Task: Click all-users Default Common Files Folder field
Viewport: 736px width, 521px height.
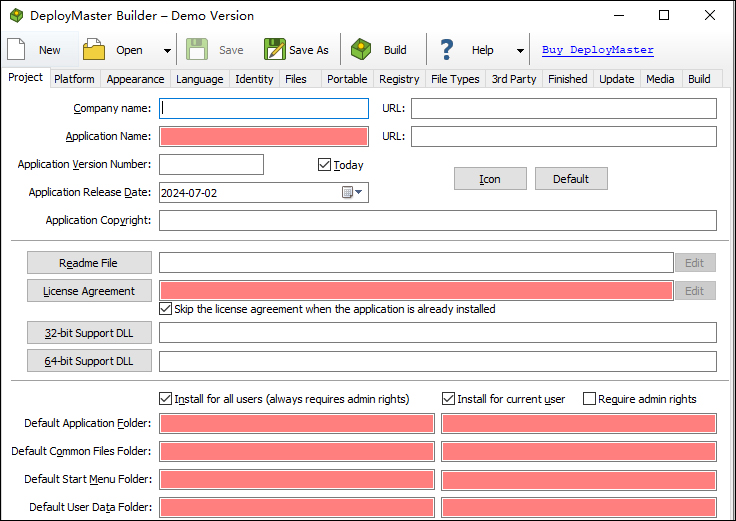Action: [x=297, y=452]
